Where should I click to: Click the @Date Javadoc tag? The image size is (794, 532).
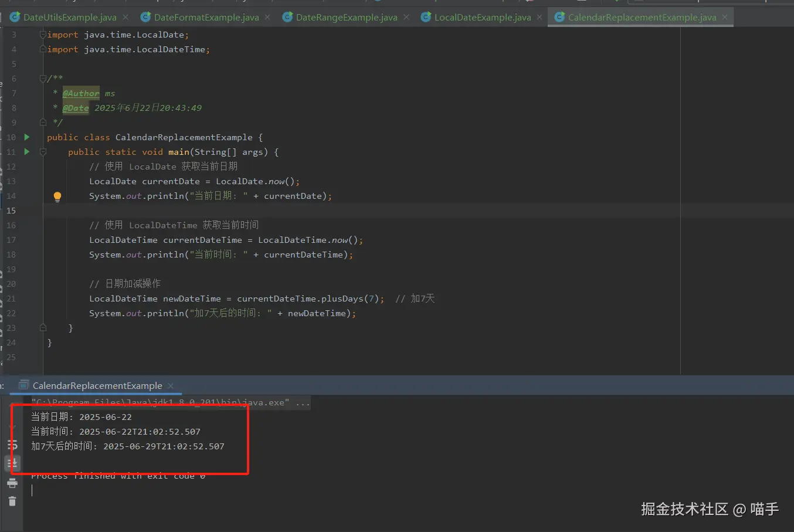tap(76, 108)
